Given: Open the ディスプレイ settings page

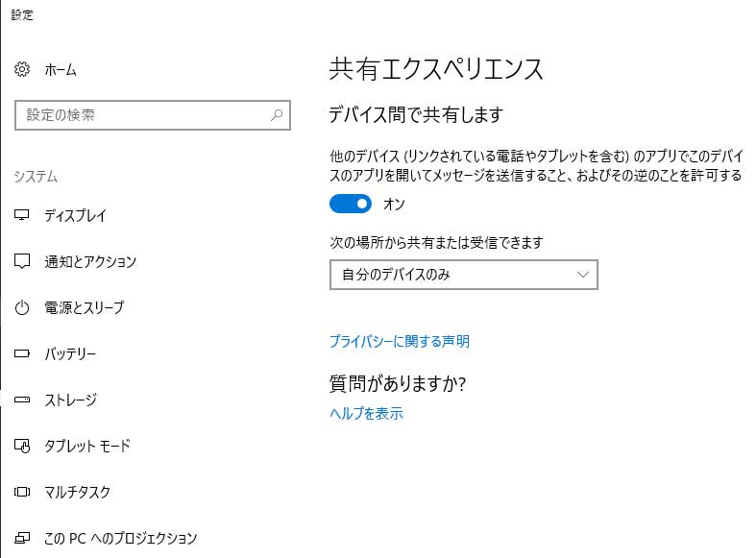Looking at the screenshot, I should point(75,215).
